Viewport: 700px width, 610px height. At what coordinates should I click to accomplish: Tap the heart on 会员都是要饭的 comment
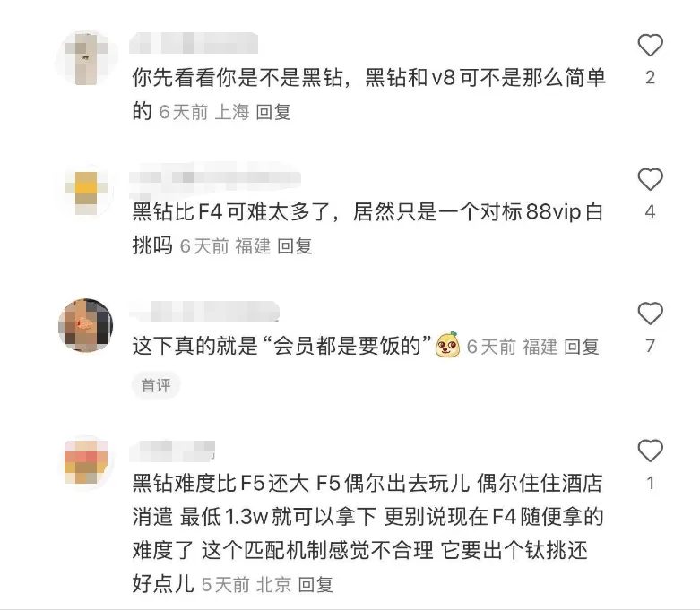click(650, 313)
